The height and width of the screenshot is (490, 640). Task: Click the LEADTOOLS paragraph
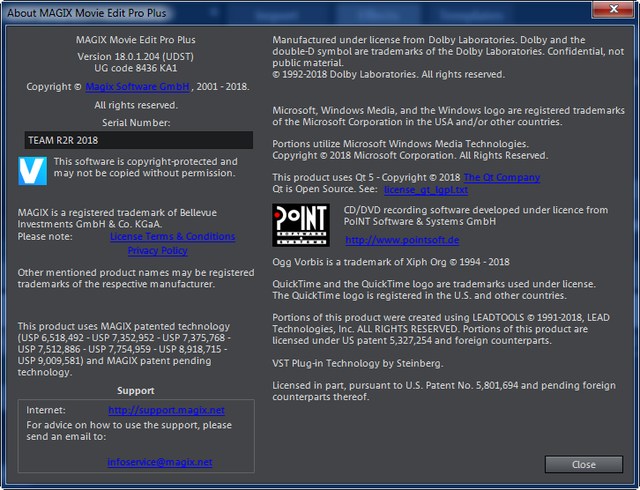click(x=441, y=329)
